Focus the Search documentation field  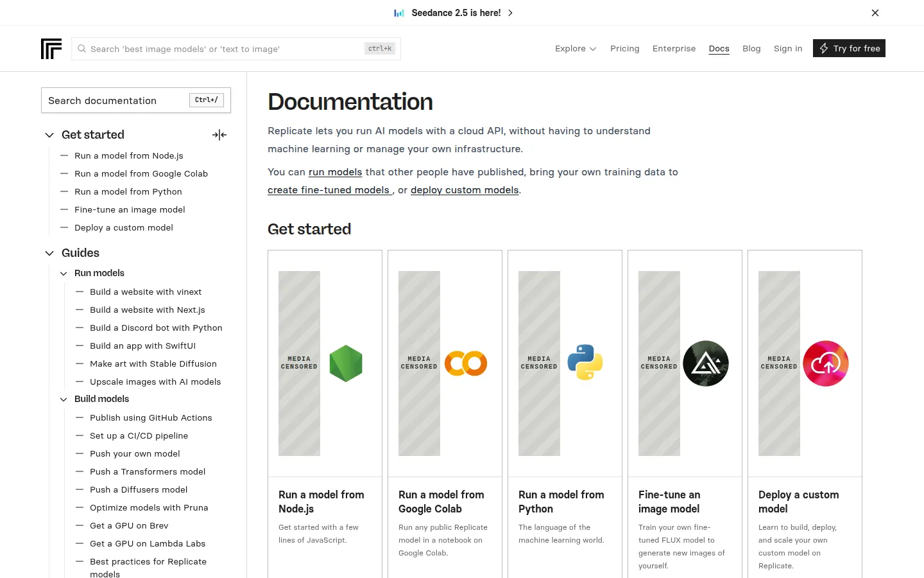tap(136, 100)
